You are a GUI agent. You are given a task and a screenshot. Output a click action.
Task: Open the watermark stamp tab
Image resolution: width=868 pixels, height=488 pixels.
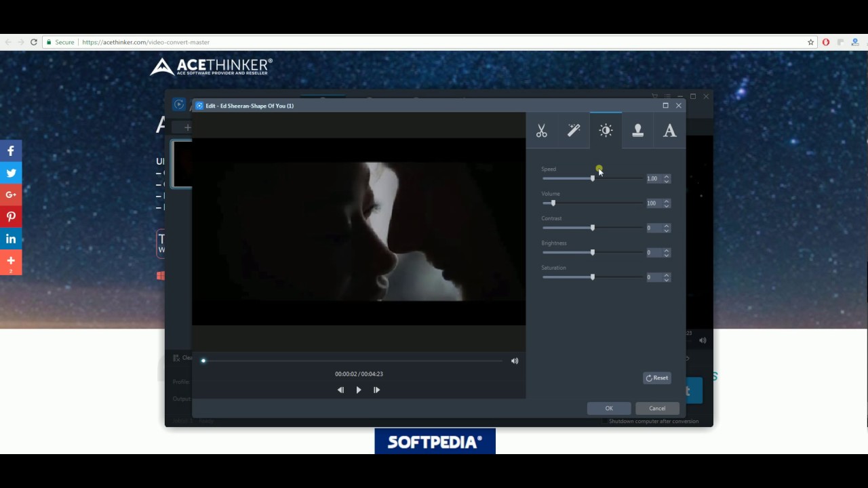[637, 131]
